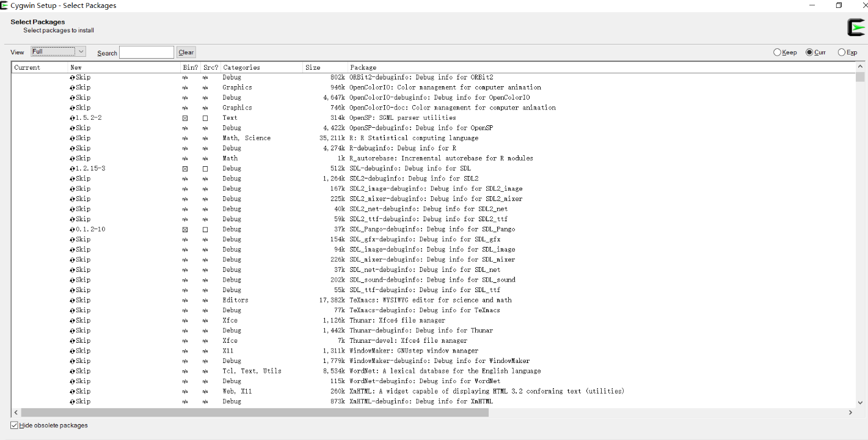Click the Size column header
Image resolution: width=868 pixels, height=440 pixels.
325,67
